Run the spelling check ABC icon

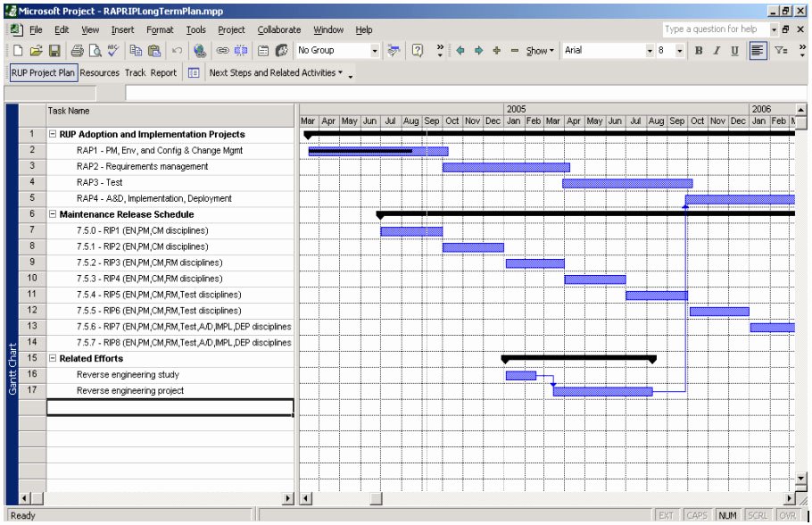click(x=113, y=50)
